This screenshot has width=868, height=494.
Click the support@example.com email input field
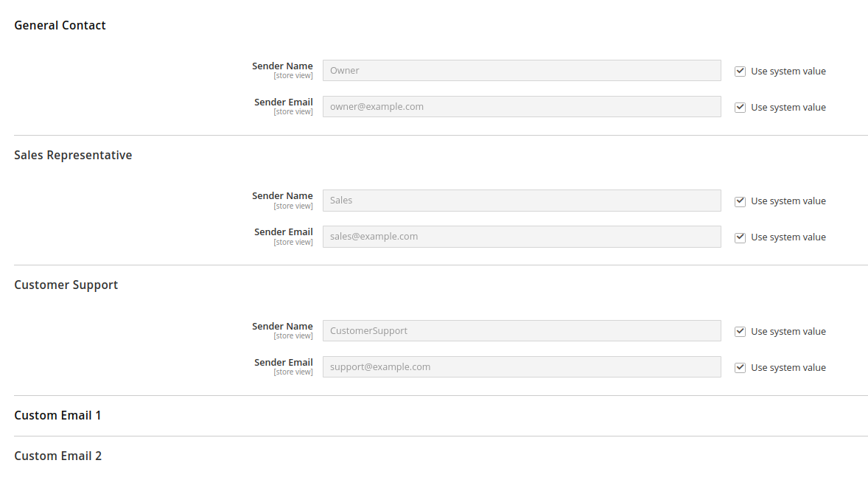tap(522, 366)
